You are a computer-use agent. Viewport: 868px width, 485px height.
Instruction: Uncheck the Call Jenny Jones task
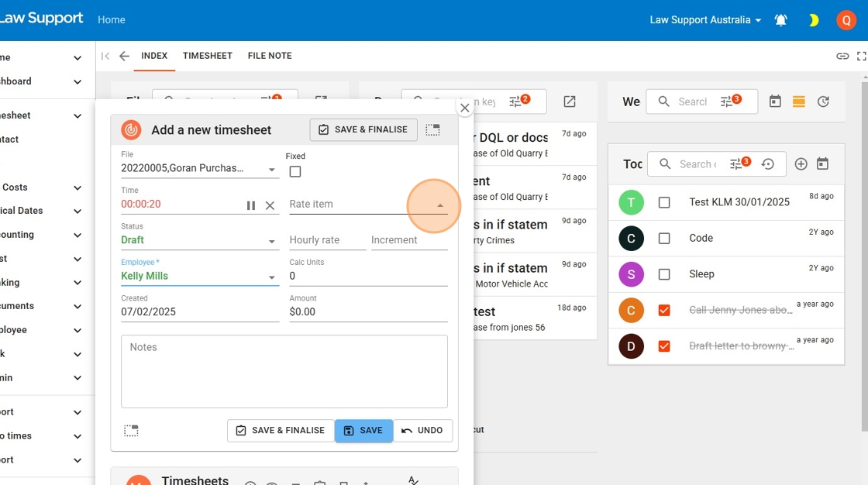(x=664, y=310)
